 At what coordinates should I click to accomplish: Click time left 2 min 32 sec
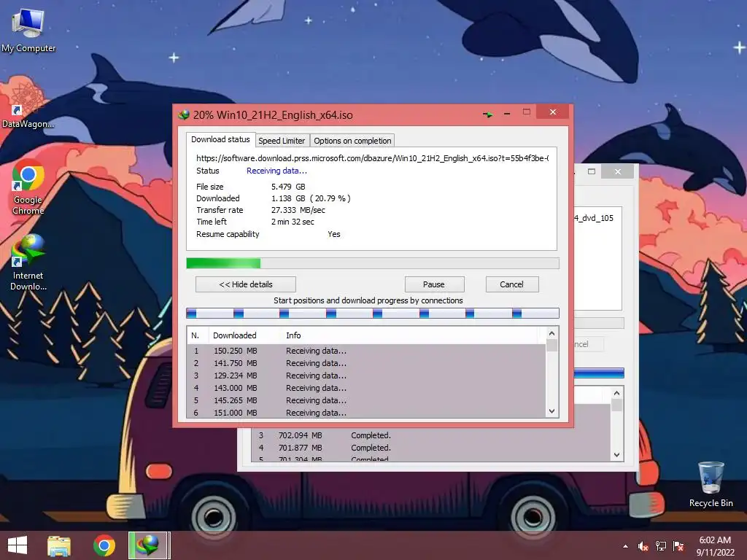coord(293,222)
